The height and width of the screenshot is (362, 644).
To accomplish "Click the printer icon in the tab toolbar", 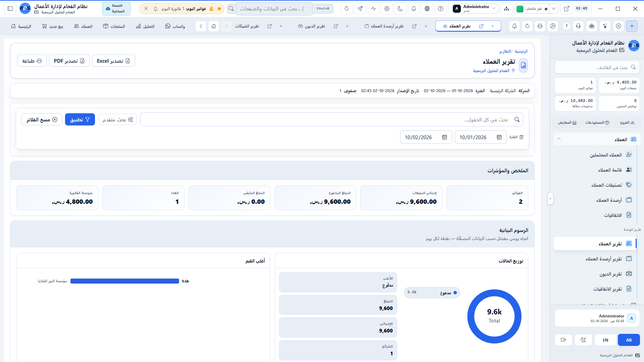I will (x=540, y=26).
